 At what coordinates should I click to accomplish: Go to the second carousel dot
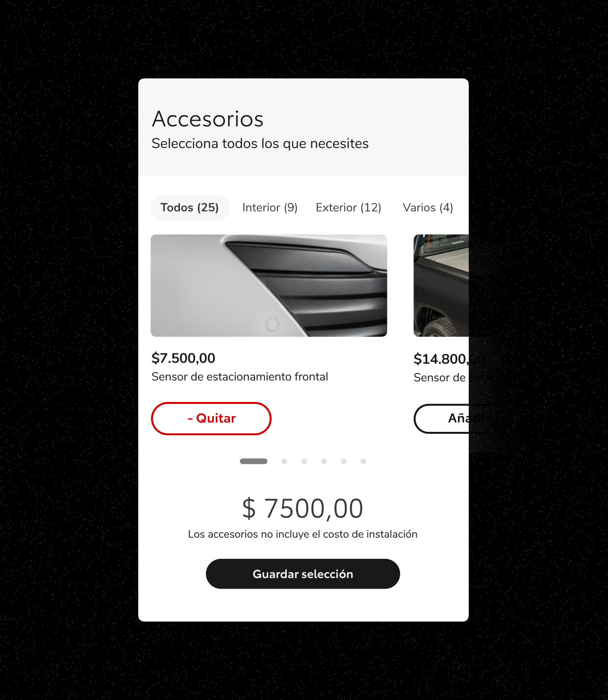284,461
